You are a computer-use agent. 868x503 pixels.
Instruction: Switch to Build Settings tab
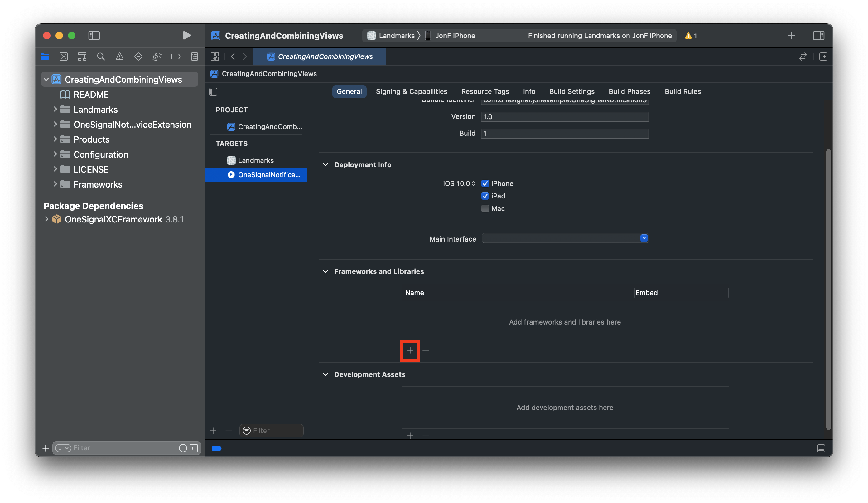pyautogui.click(x=572, y=91)
